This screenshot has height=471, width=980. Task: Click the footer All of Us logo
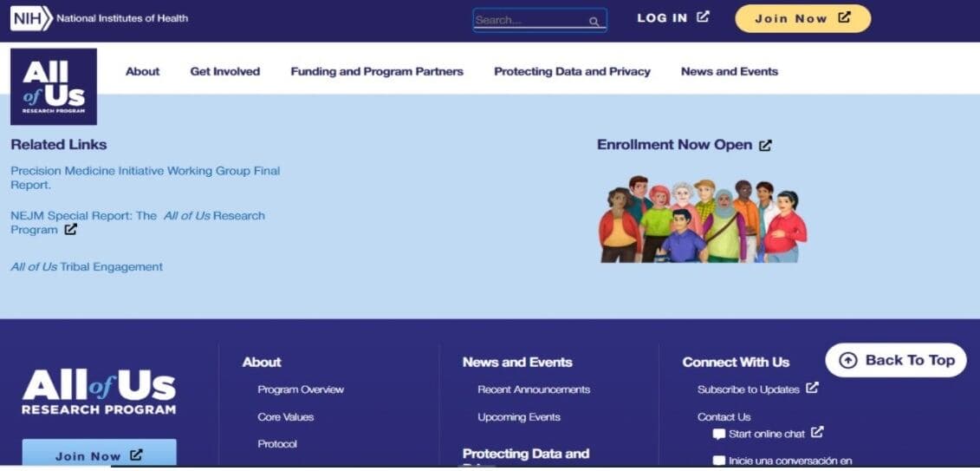tap(99, 392)
